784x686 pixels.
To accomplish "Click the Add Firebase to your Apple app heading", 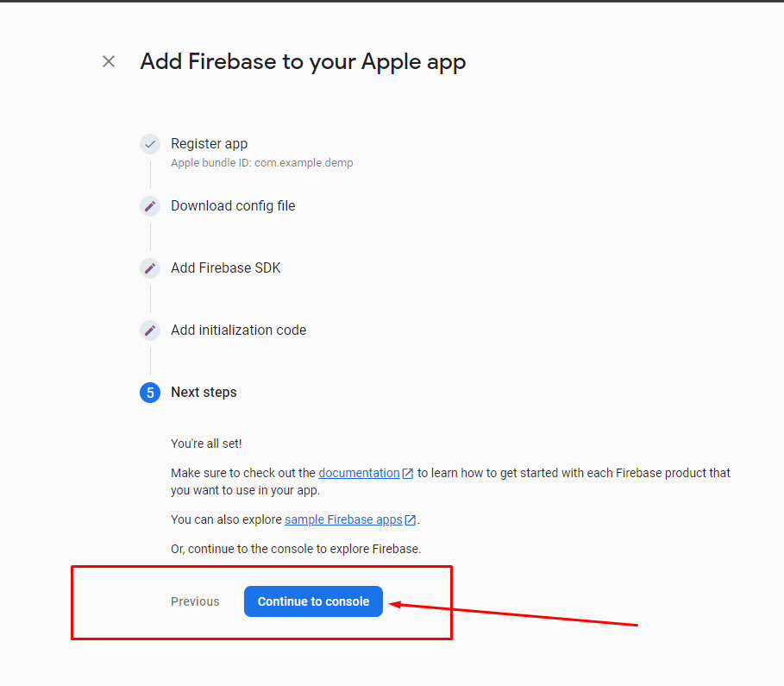I will (303, 62).
